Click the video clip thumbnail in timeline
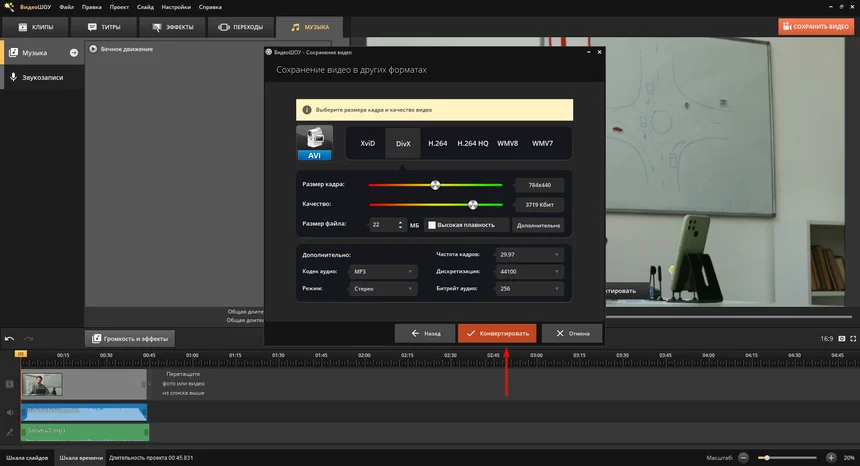 pyautogui.click(x=42, y=384)
